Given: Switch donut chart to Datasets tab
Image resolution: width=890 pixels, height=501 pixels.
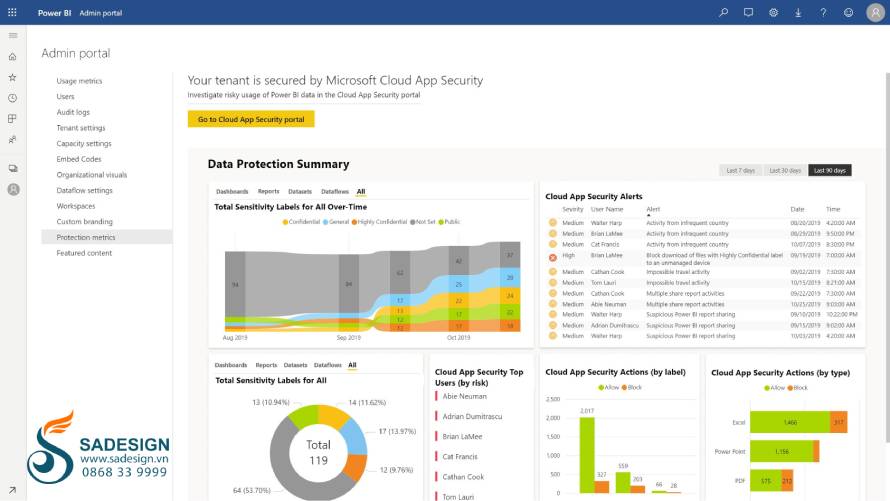Looking at the screenshot, I should tap(295, 365).
